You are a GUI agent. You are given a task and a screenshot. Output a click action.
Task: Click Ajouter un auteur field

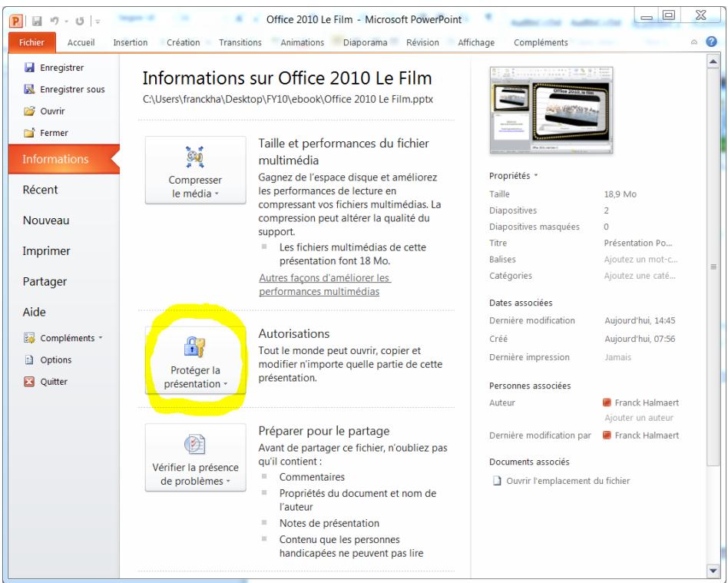click(639, 418)
